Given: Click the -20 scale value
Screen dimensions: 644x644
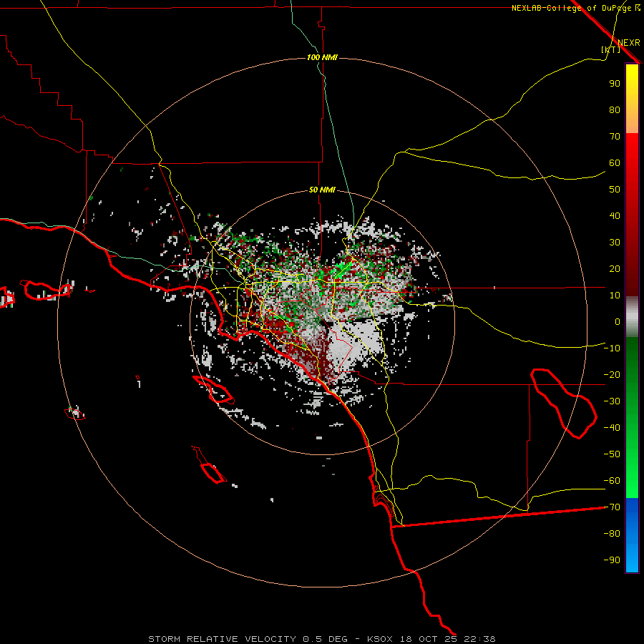Looking at the screenshot, I should click(x=612, y=375).
